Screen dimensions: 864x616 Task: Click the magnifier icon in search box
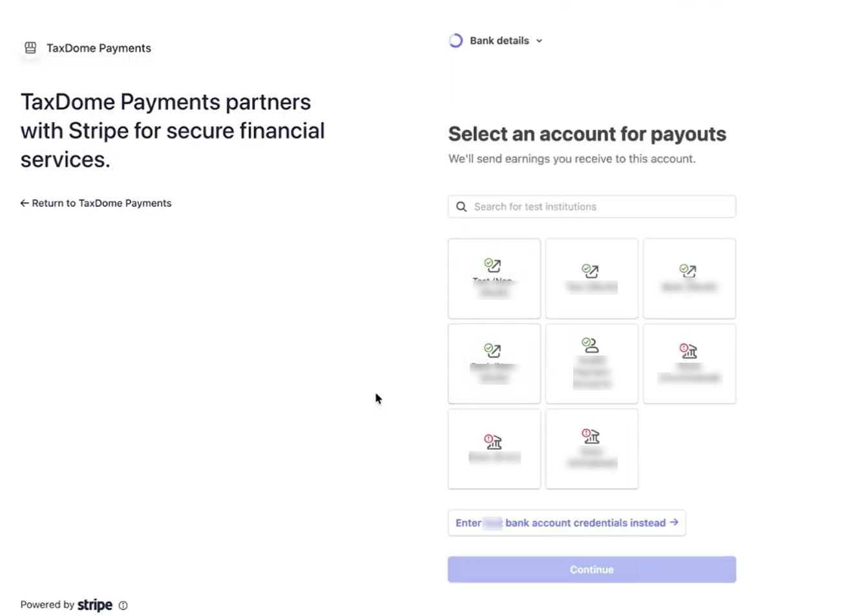pyautogui.click(x=461, y=207)
